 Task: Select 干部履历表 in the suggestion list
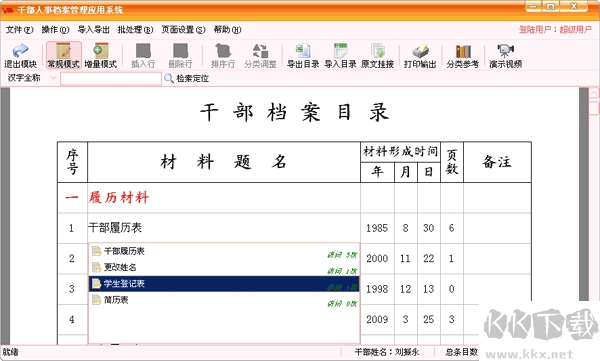click(x=224, y=251)
